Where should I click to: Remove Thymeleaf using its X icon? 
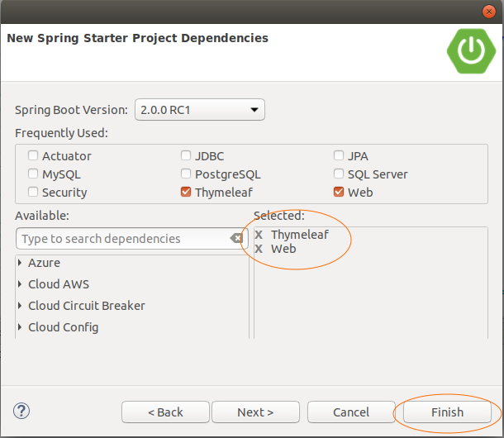pos(259,235)
